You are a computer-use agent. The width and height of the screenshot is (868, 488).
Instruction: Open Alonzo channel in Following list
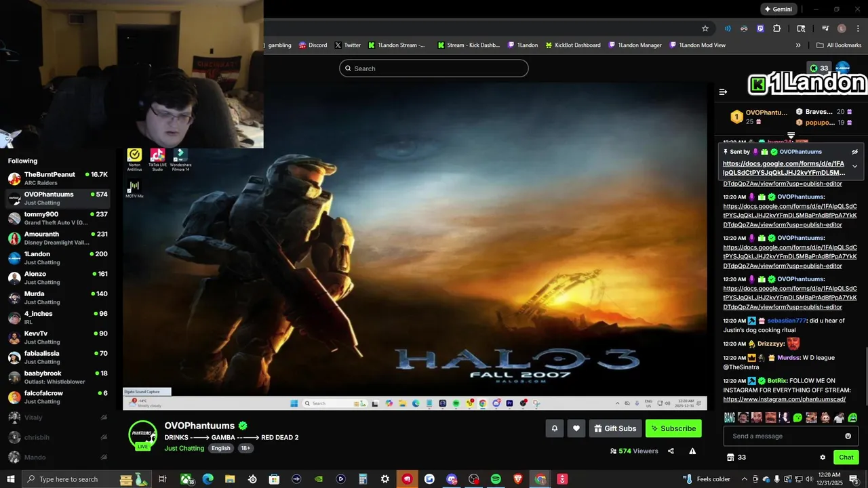(x=58, y=278)
